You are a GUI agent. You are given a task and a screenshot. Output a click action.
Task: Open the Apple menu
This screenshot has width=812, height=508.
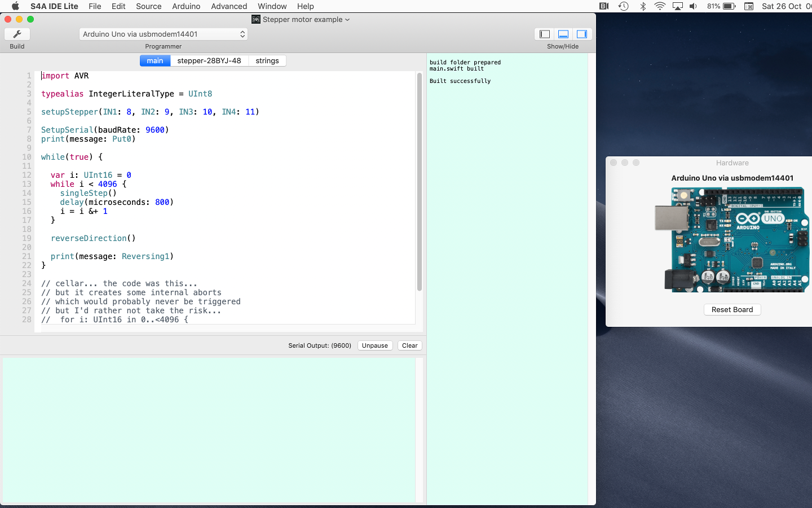point(15,6)
